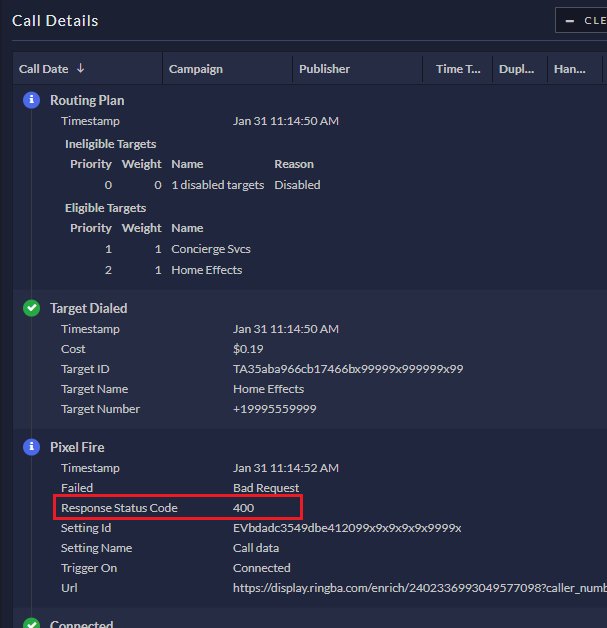Click the CLE... button at top right
This screenshot has height=628, width=607.
click(581, 20)
